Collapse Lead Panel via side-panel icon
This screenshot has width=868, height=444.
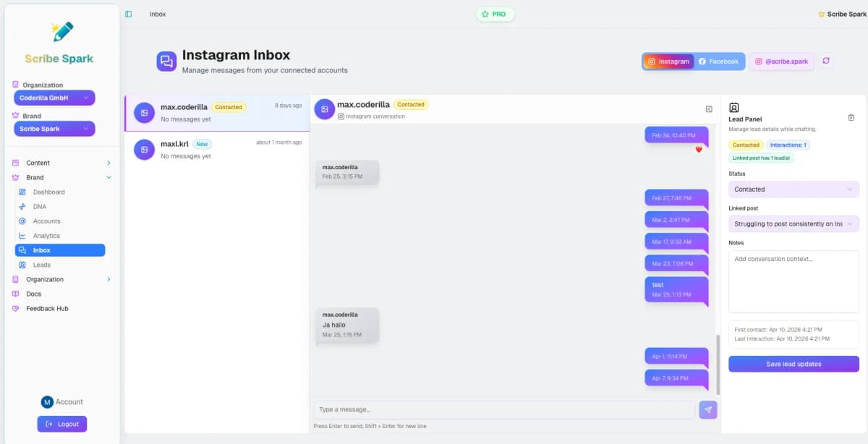[708, 108]
